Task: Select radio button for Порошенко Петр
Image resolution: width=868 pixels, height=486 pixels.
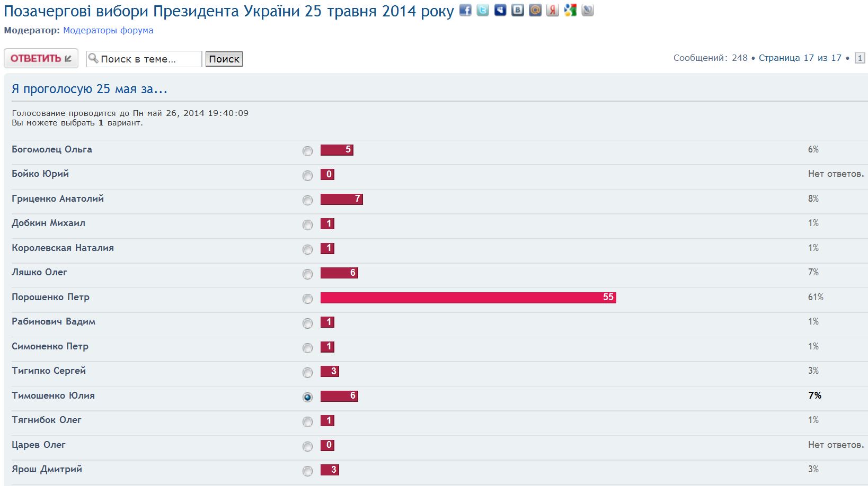Action: (x=307, y=299)
